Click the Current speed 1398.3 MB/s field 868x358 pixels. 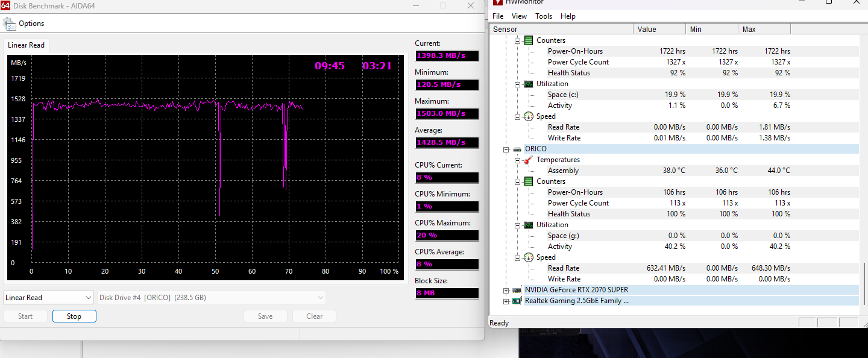click(447, 55)
